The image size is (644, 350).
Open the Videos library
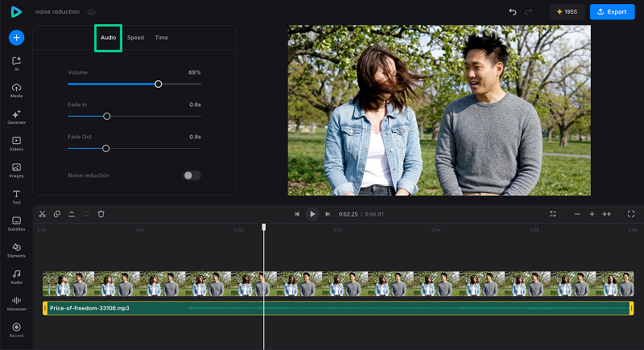(x=16, y=143)
